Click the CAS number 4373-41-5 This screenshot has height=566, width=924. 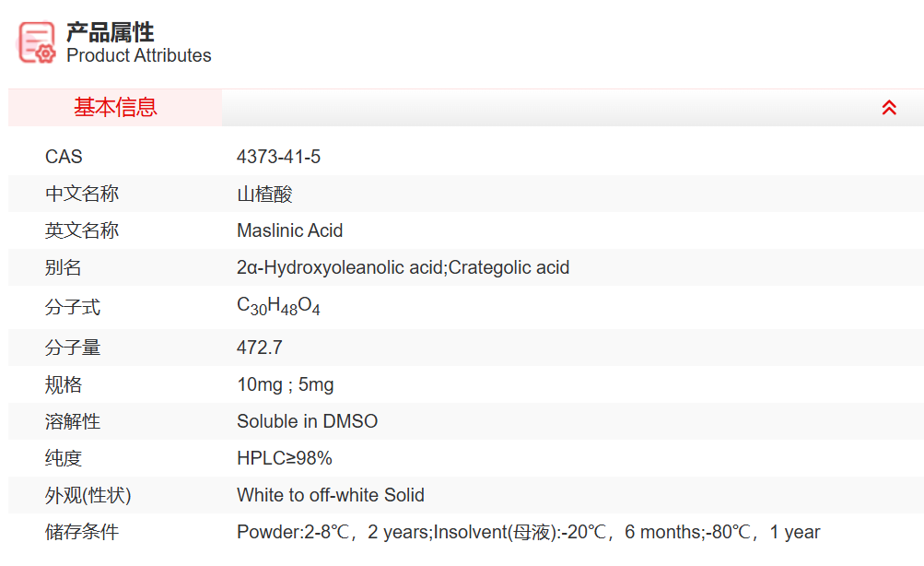(x=278, y=157)
